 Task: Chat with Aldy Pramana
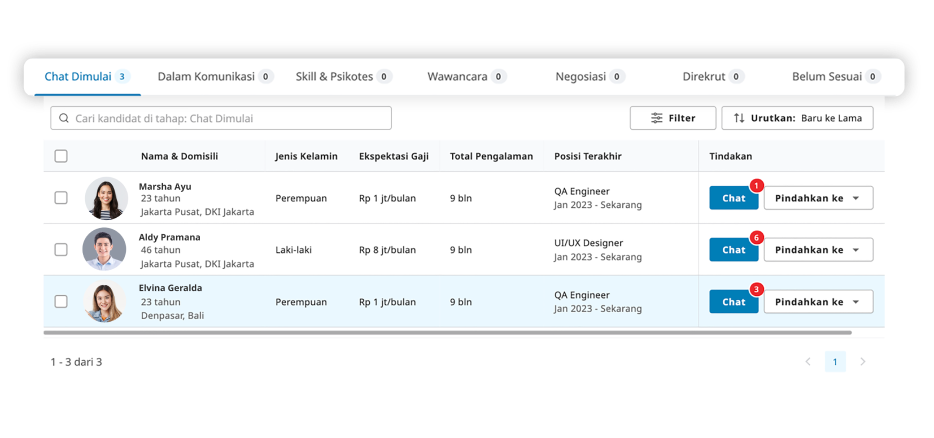[733, 250]
